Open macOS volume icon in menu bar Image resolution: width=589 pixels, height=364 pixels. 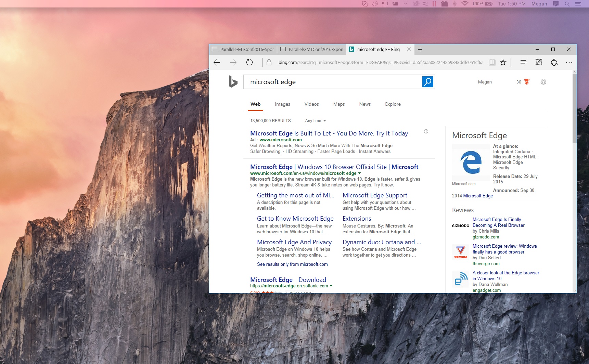[x=375, y=4]
